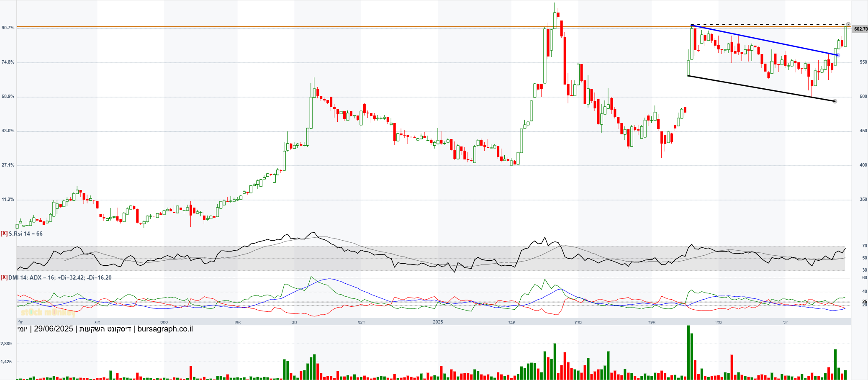Select the dashed horizontal resistance line
The image size is (868, 380).
[x=770, y=25]
